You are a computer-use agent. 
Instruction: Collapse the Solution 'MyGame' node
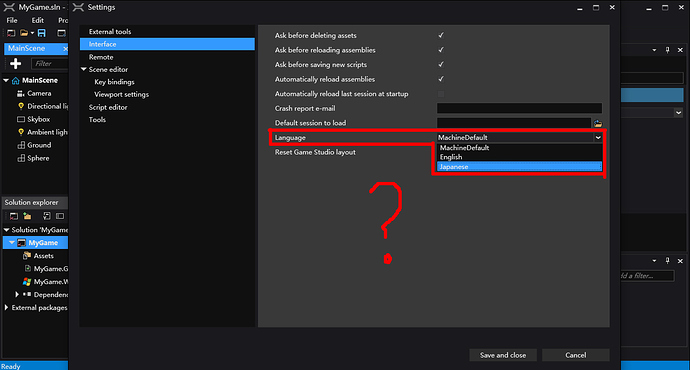pos(6,230)
